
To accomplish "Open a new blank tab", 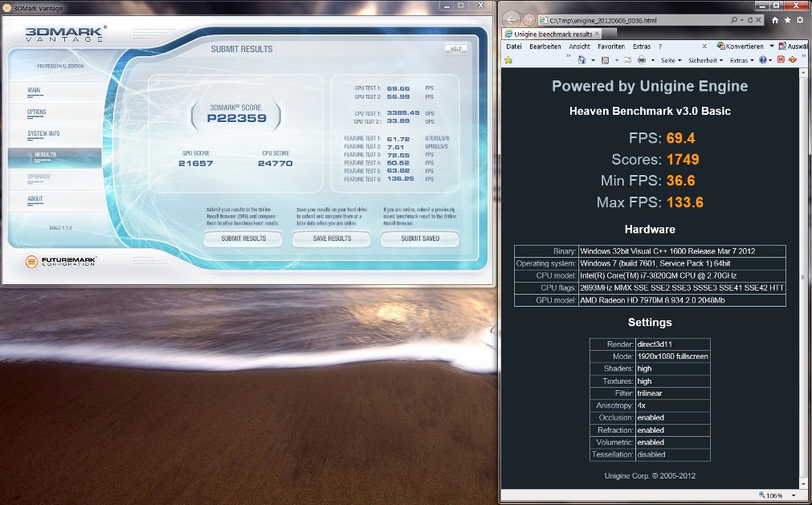I will [x=609, y=35].
